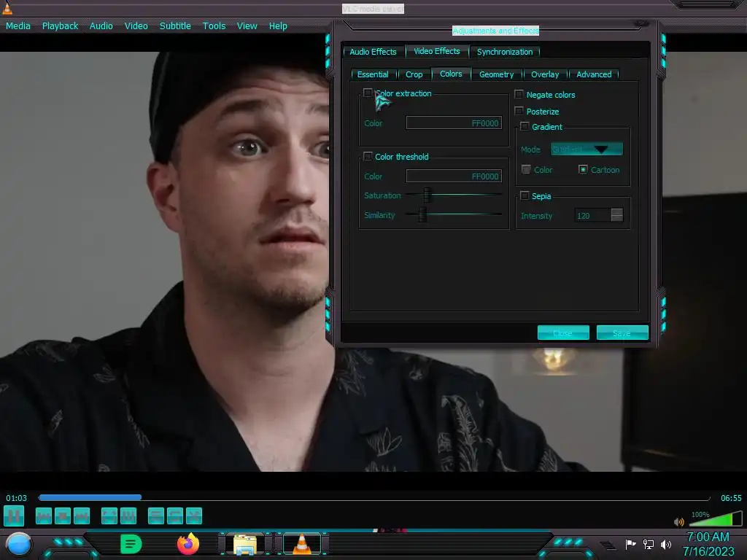The height and width of the screenshot is (560, 747).
Task: Open File Explorer from the taskbar
Action: click(245, 545)
